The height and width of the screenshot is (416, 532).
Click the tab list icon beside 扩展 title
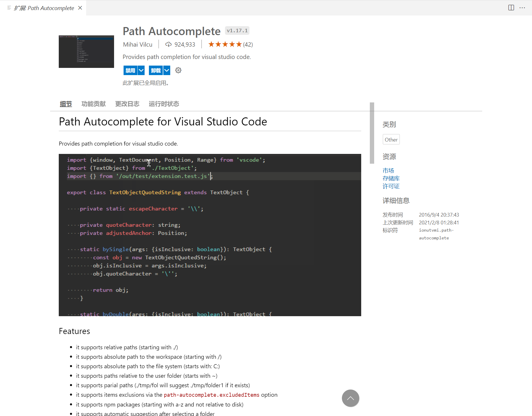[x=9, y=8]
